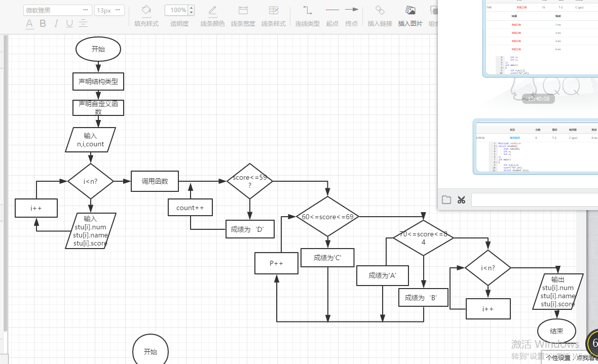Select the 声明结构类型 rectangle
Image resolution: width=598 pixels, height=364 pixels.
point(98,82)
